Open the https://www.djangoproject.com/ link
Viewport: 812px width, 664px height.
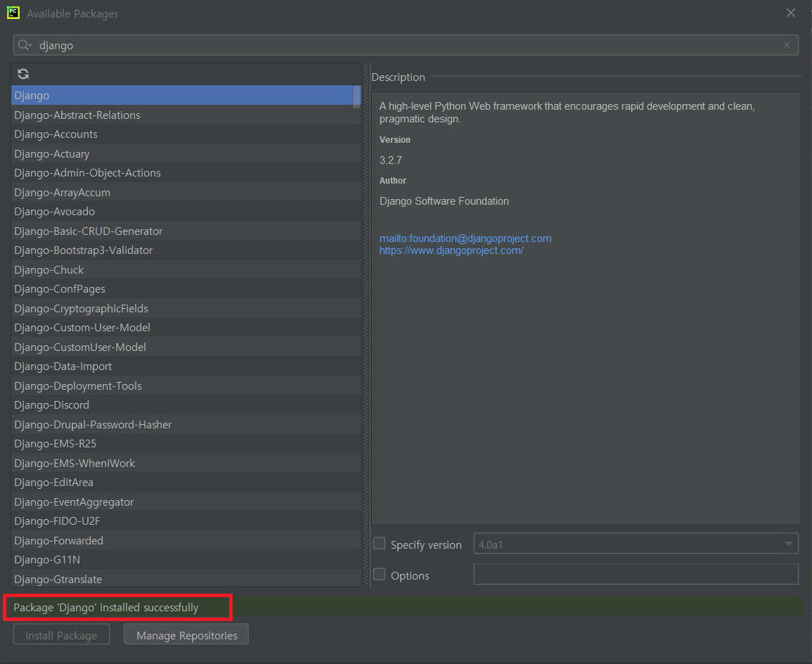(x=451, y=250)
